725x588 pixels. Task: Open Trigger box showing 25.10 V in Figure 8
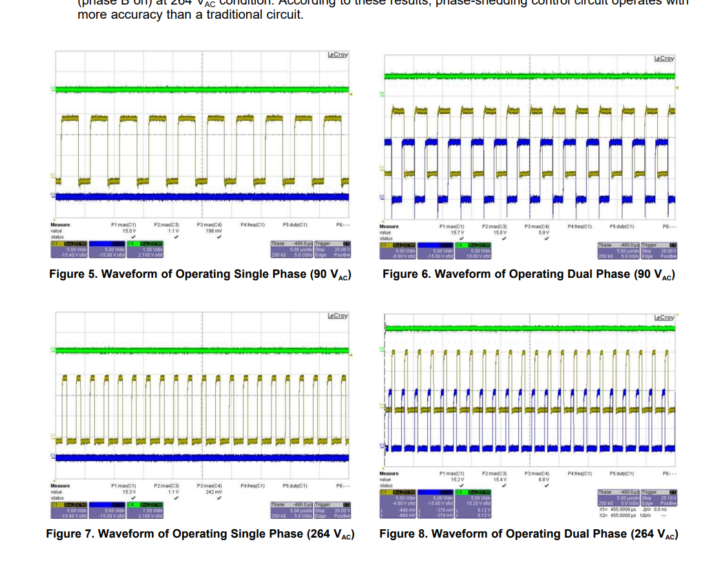pos(659,498)
